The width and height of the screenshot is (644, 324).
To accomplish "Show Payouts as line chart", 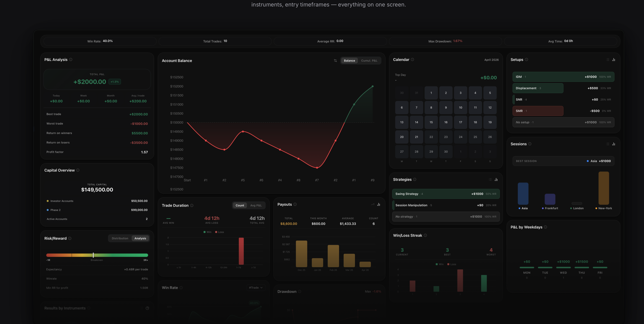I will click(x=373, y=204).
